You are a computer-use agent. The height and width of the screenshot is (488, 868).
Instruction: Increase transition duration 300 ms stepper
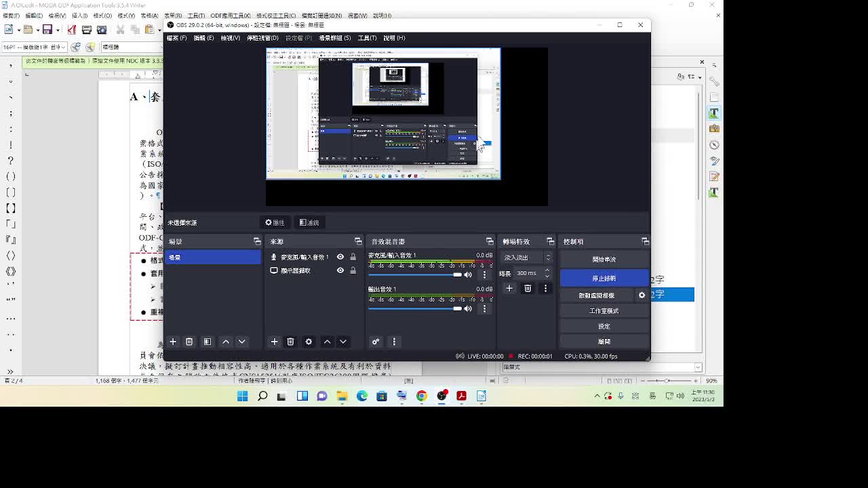pos(547,270)
